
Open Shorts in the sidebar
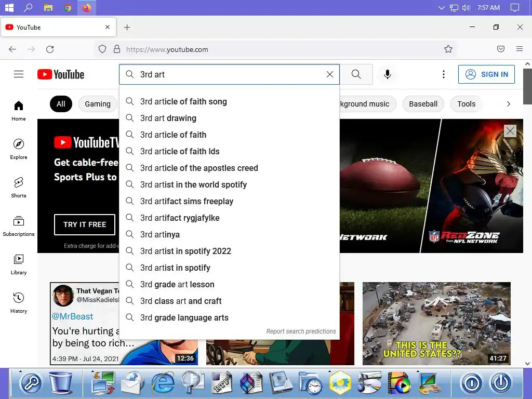[19, 188]
